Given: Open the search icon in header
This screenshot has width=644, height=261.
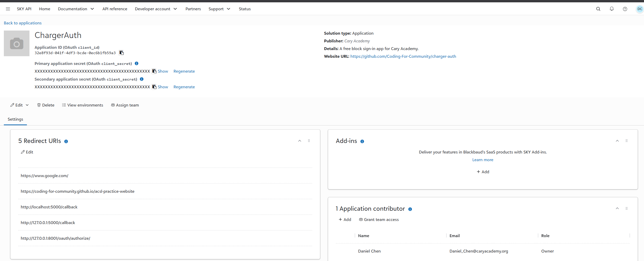Looking at the screenshot, I should [x=598, y=9].
